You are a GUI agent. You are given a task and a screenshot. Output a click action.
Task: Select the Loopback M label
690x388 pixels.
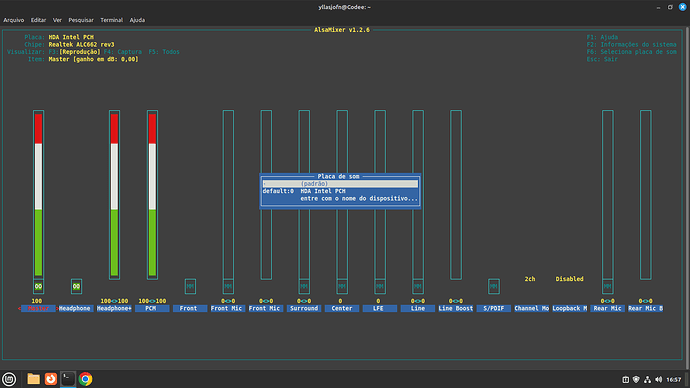point(569,308)
